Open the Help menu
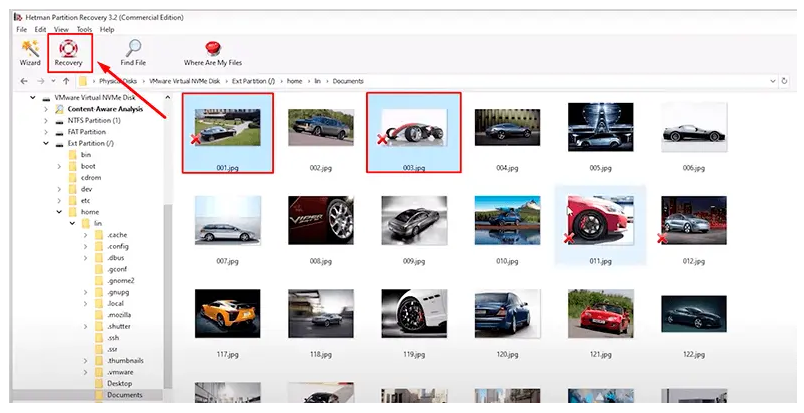 point(107,29)
